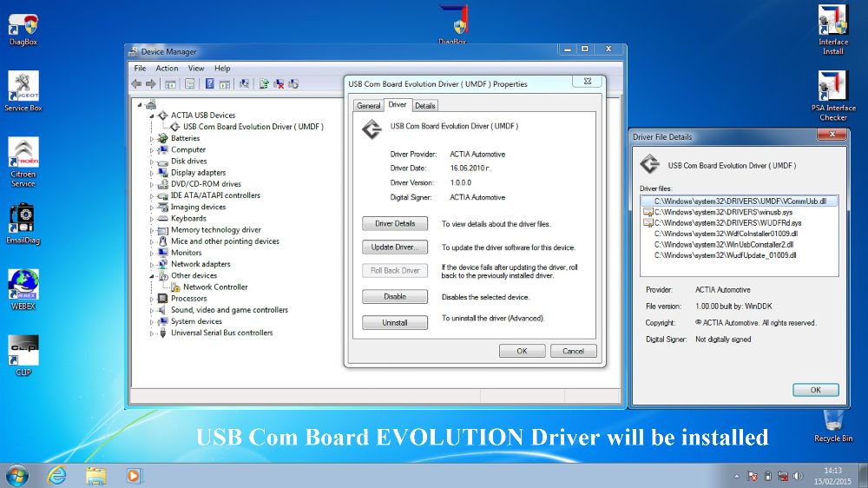Select USB Com Board Evolution Driver tree item
The height and width of the screenshot is (488, 868).
(253, 127)
